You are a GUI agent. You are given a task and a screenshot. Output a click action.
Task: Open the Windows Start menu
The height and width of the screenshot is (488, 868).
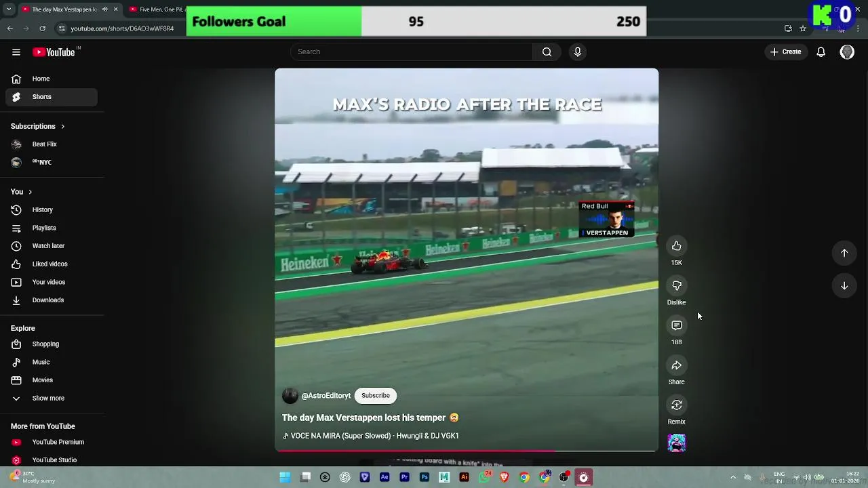click(285, 478)
